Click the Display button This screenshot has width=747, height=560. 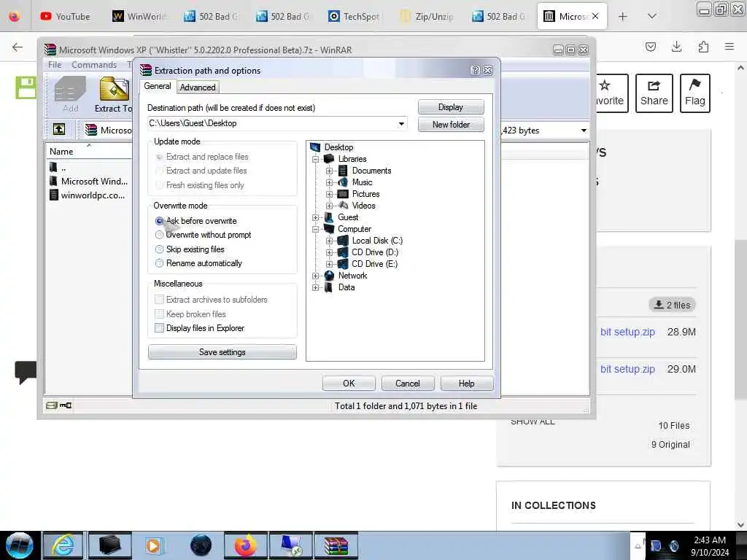click(451, 107)
